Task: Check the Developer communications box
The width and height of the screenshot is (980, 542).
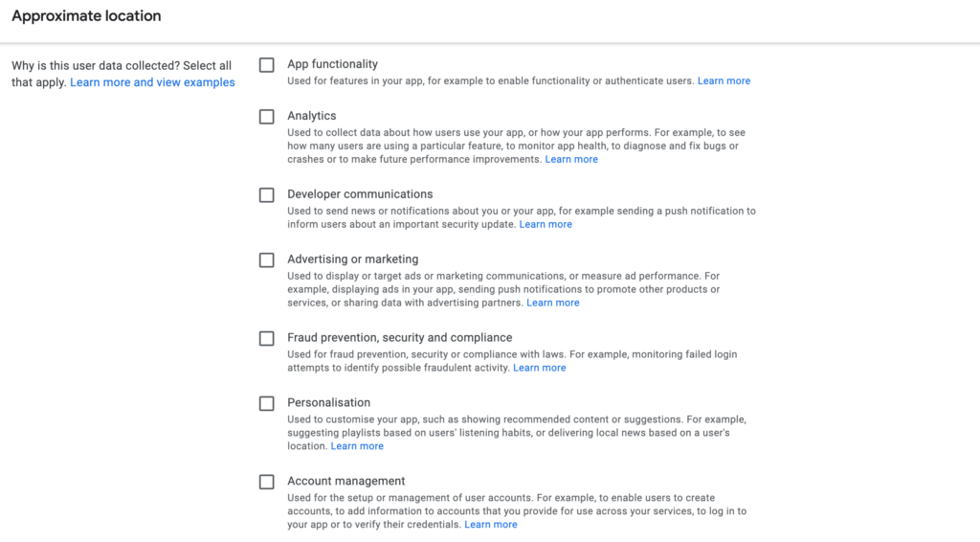Action: [x=267, y=195]
